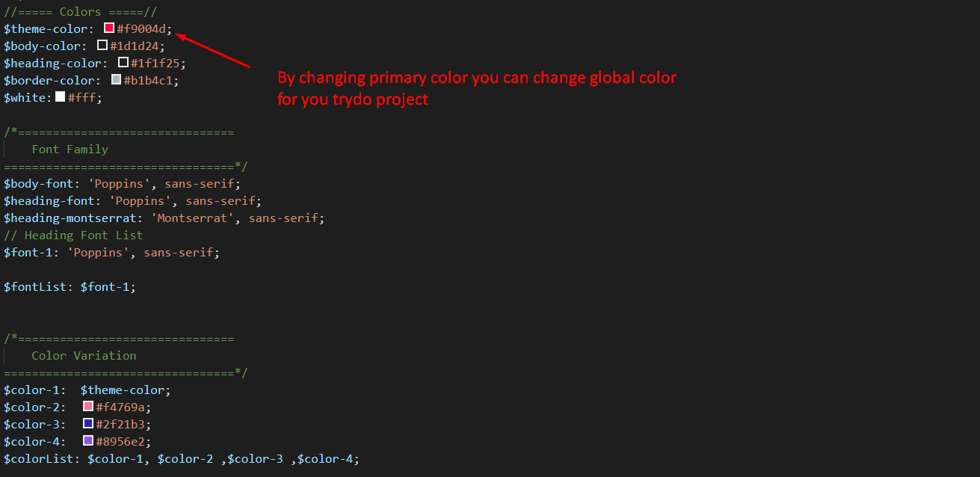Screen dimensions: 980x477
Task: Click the $fontList variable name
Action: pos(35,286)
